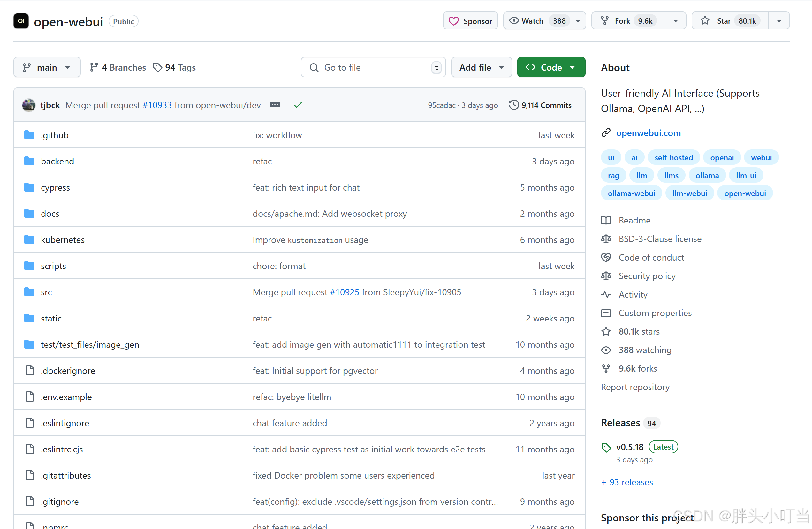Open the main branch selector dropdown

47,68
